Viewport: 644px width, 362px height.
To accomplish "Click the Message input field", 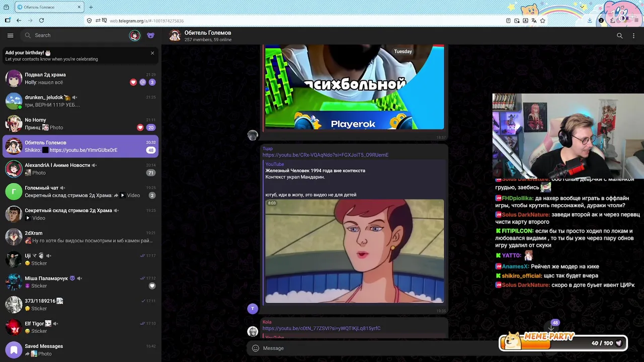I will pos(372,348).
